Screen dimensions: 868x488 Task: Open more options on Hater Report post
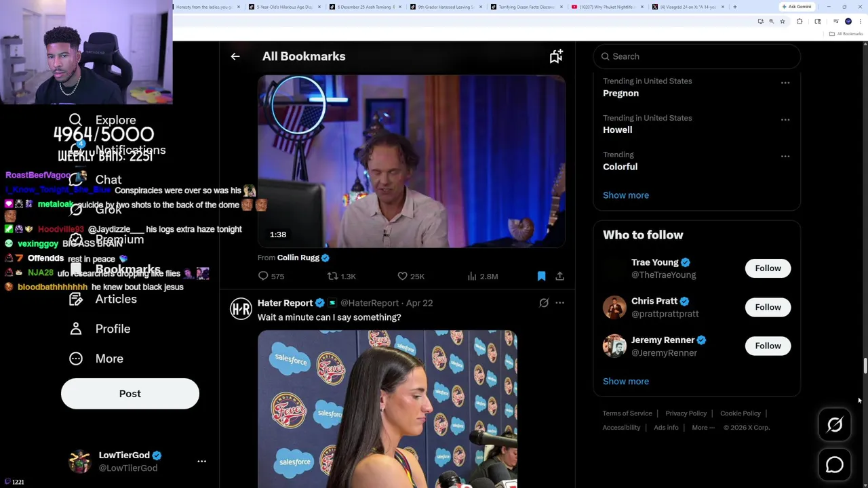[x=559, y=303]
